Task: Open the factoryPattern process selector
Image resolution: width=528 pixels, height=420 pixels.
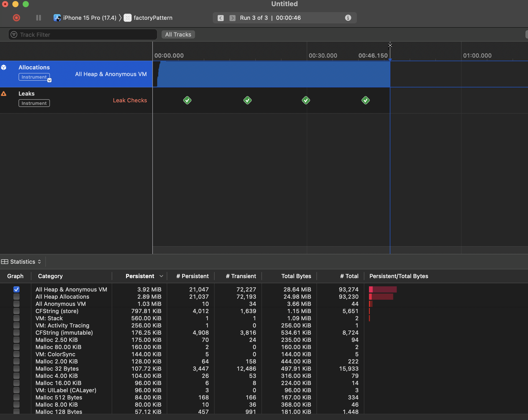Action: tap(148, 18)
